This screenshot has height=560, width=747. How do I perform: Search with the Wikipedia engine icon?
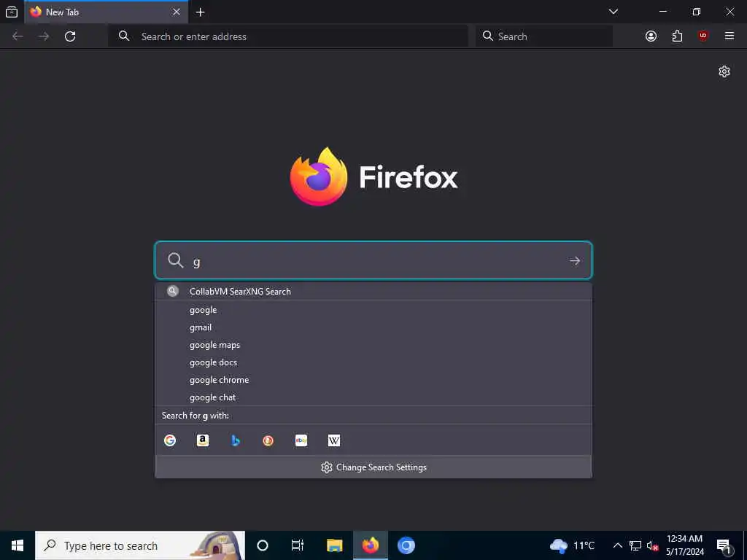pyautogui.click(x=334, y=440)
